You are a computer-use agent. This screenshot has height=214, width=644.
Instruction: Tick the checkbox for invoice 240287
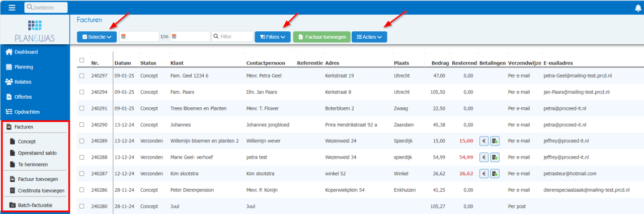[x=82, y=174]
